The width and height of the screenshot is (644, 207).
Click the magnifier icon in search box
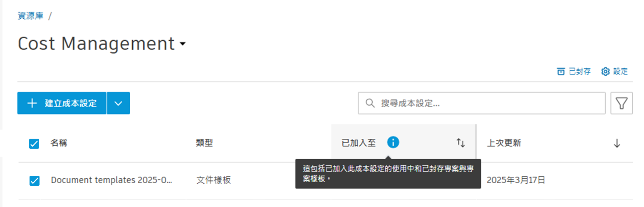(369, 103)
